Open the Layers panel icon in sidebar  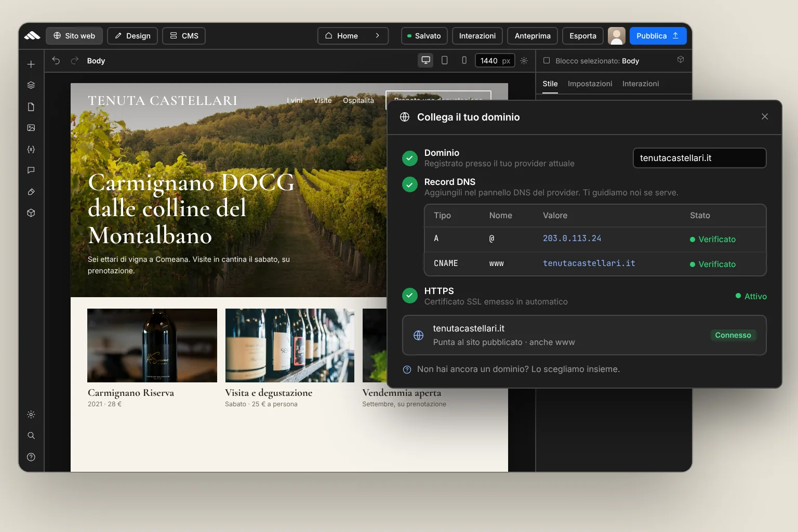(31, 85)
